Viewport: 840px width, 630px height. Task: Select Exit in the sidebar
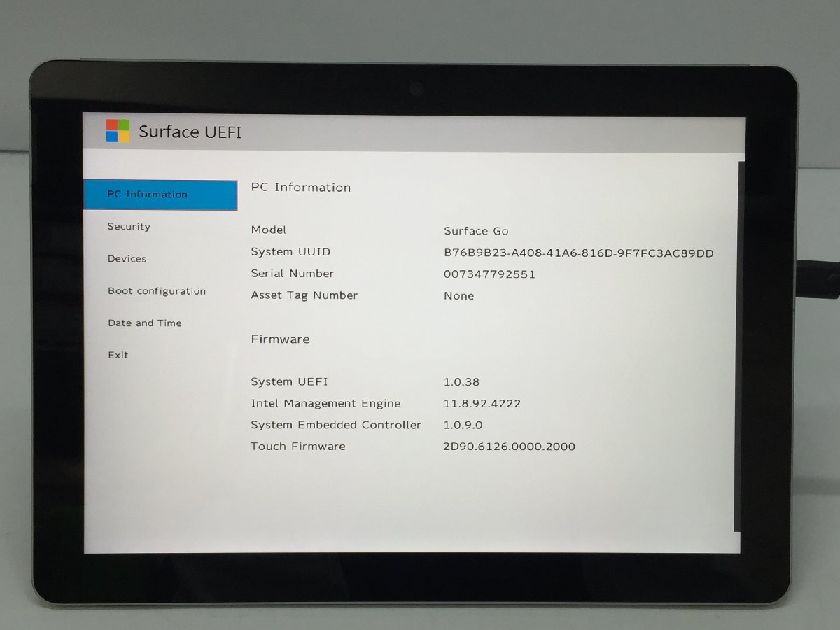pyautogui.click(x=118, y=355)
